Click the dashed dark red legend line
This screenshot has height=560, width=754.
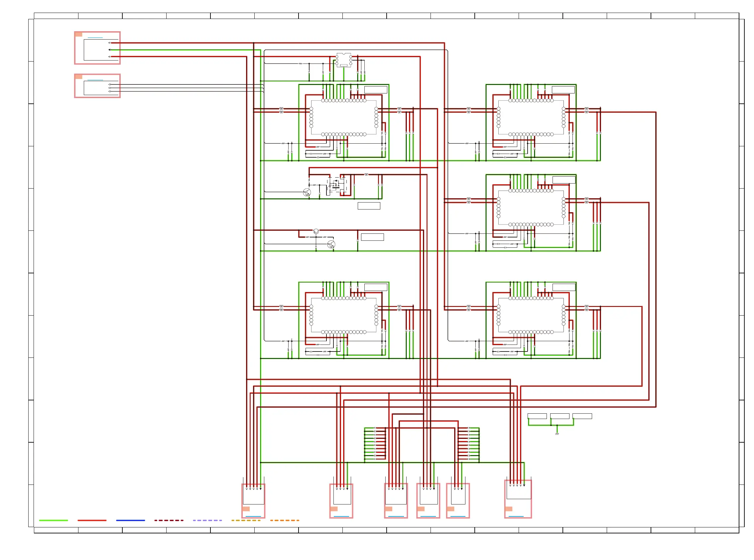[x=169, y=520]
